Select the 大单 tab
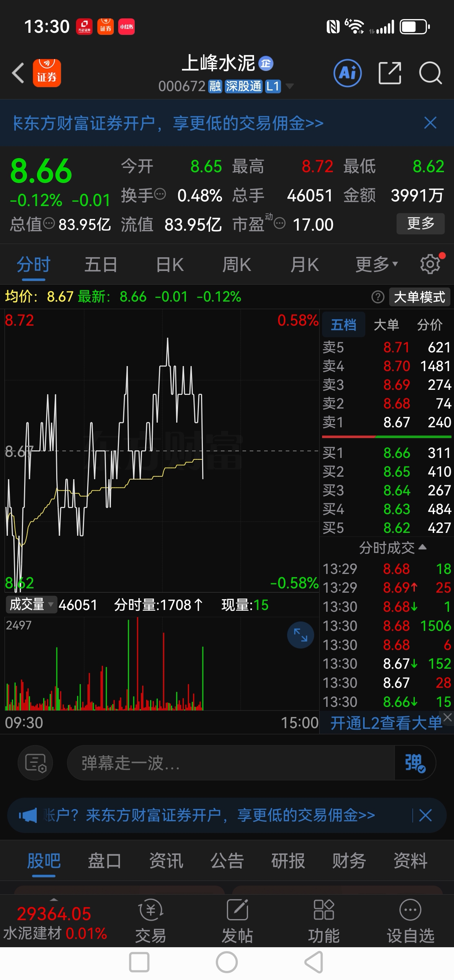 [x=386, y=325]
